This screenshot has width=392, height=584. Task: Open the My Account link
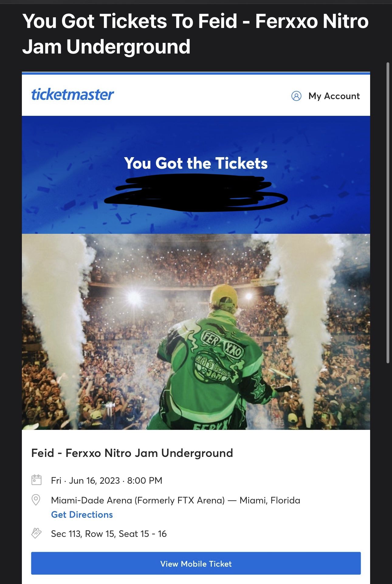(334, 96)
